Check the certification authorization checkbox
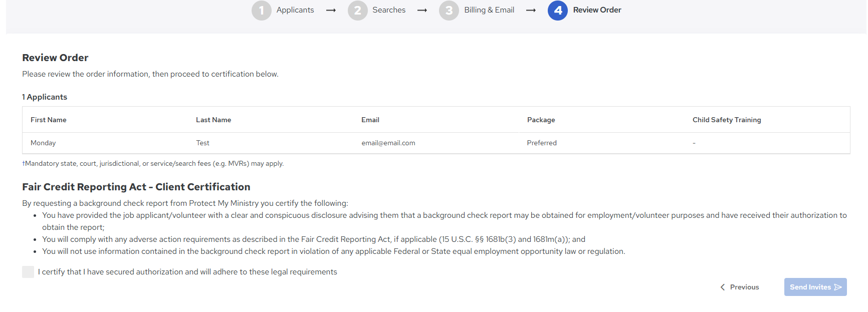The image size is (868, 312). click(x=28, y=272)
